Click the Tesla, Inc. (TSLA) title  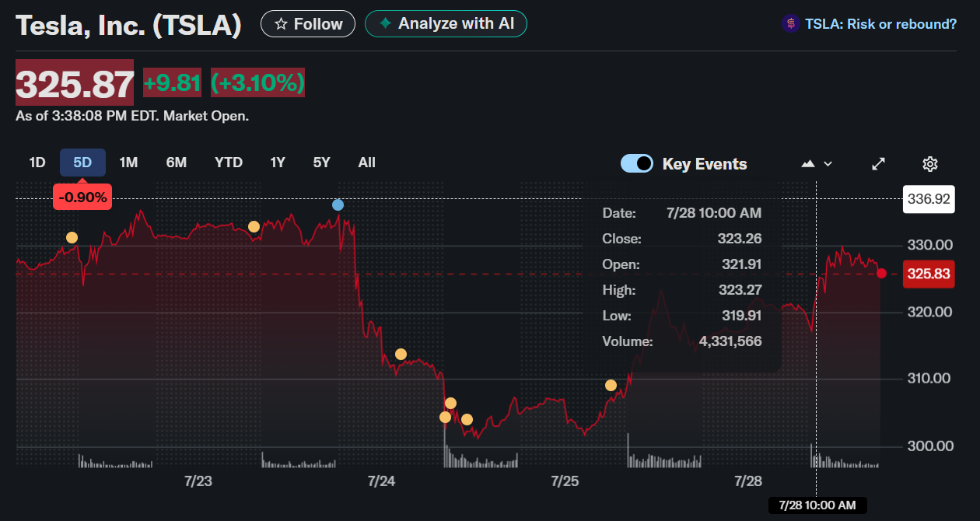point(128,26)
